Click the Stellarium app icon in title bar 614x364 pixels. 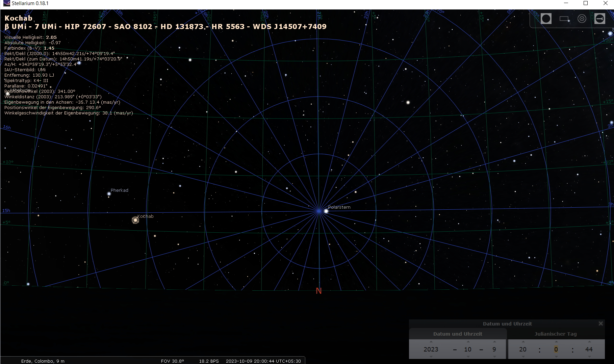(6, 3)
